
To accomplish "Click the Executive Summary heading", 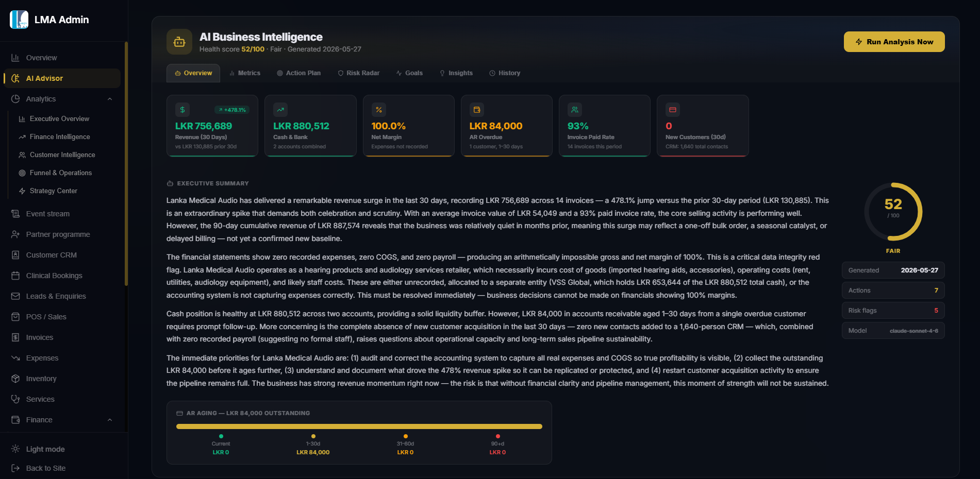I will pyautogui.click(x=213, y=183).
